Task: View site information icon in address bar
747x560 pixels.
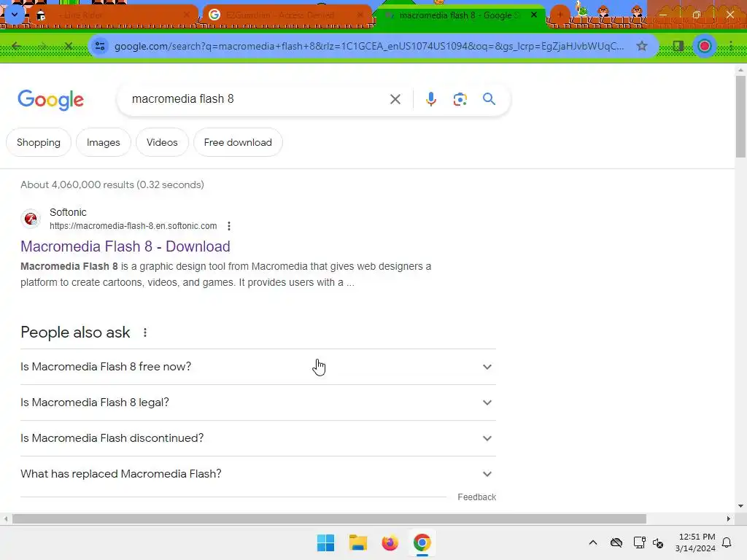Action: pos(100,46)
